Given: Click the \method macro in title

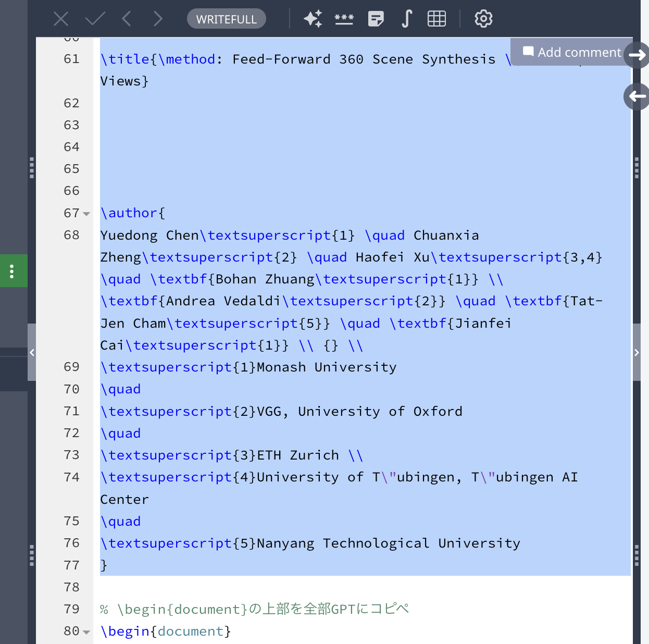Looking at the screenshot, I should pyautogui.click(x=187, y=59).
